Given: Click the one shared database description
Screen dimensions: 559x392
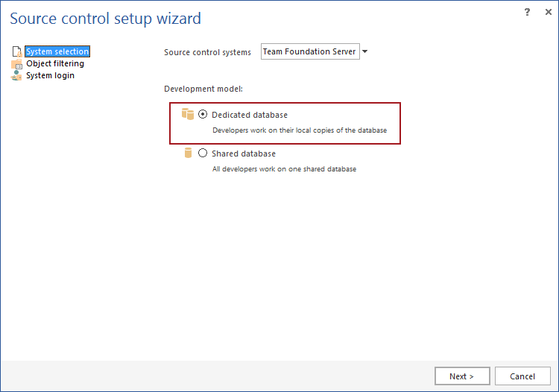Looking at the screenshot, I should click(284, 169).
